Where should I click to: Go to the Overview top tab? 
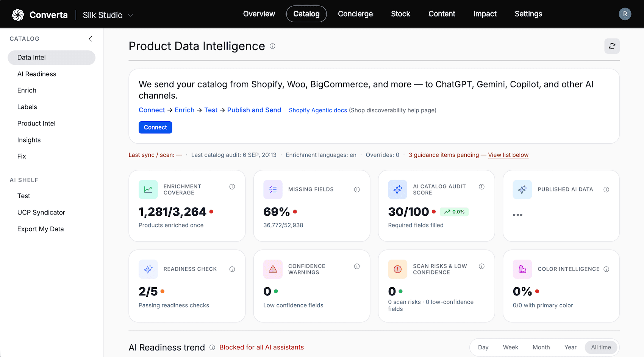click(259, 14)
